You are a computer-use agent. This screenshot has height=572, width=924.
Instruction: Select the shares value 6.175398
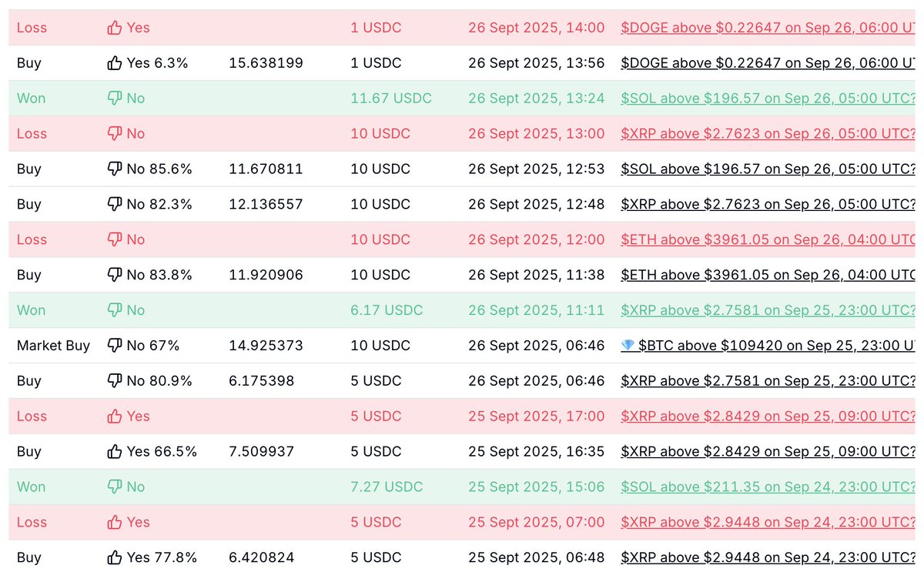coord(262,381)
